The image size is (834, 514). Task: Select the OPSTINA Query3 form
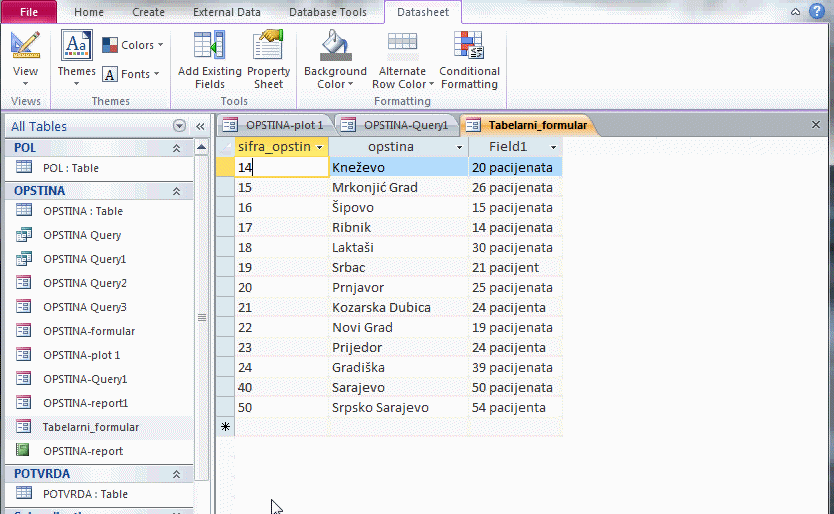[x=99, y=307]
